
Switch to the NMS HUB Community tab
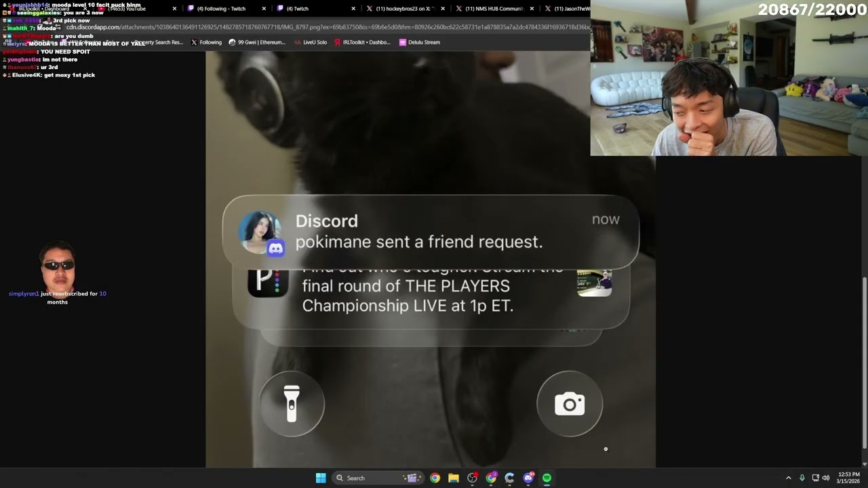(x=494, y=9)
